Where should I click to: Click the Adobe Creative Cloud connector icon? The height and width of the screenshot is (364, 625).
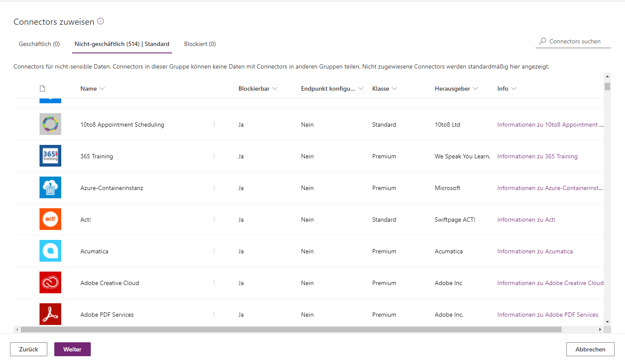50,283
